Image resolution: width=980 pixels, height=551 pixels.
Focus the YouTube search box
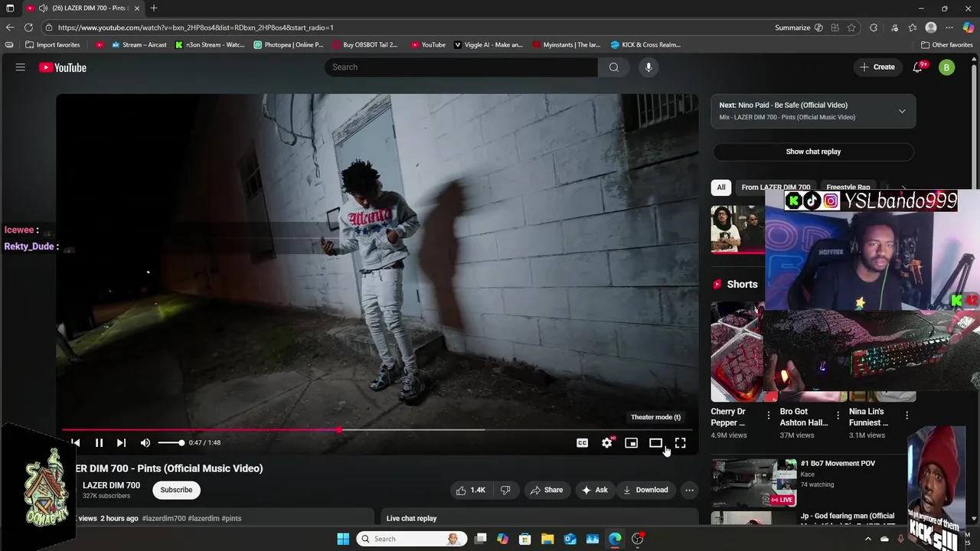[x=461, y=67]
